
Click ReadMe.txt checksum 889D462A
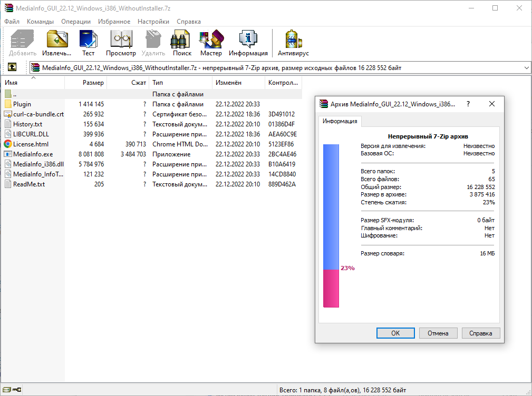pos(282,184)
